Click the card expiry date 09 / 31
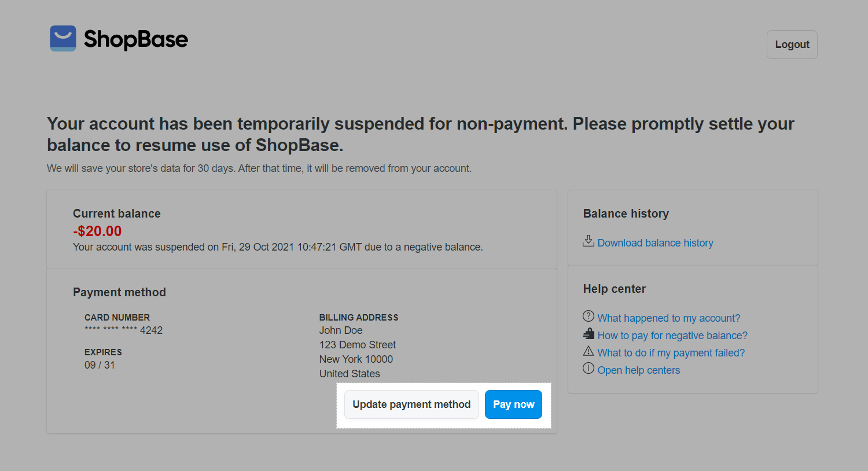This screenshot has width=868, height=471. (100, 365)
